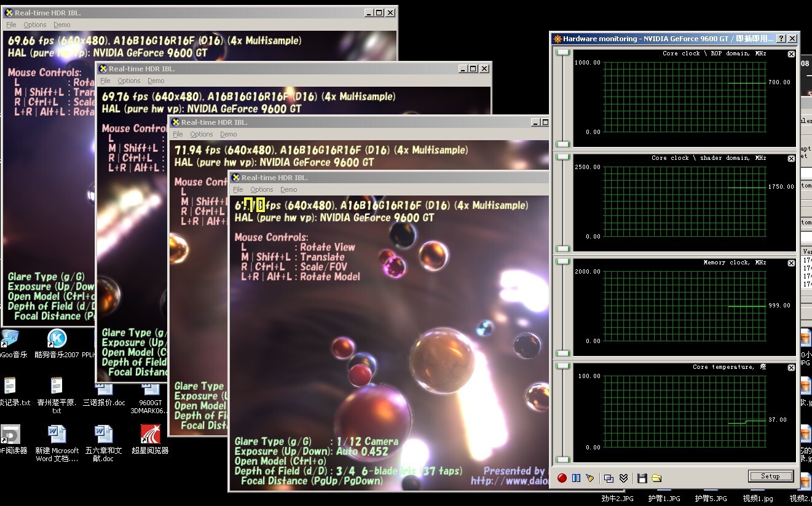Click the overlapping windows icon in monitoring toolbar
812x506 pixels.
coord(609,478)
